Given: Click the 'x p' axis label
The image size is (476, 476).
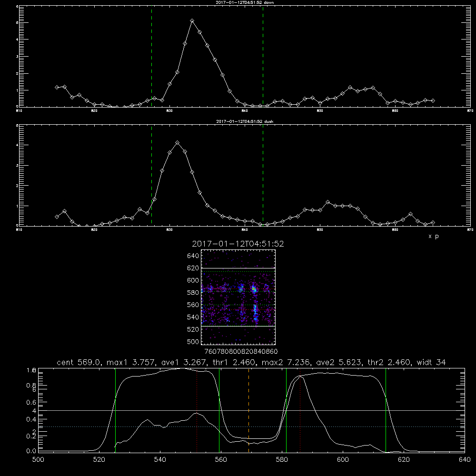Looking at the screenshot, I should (434, 236).
